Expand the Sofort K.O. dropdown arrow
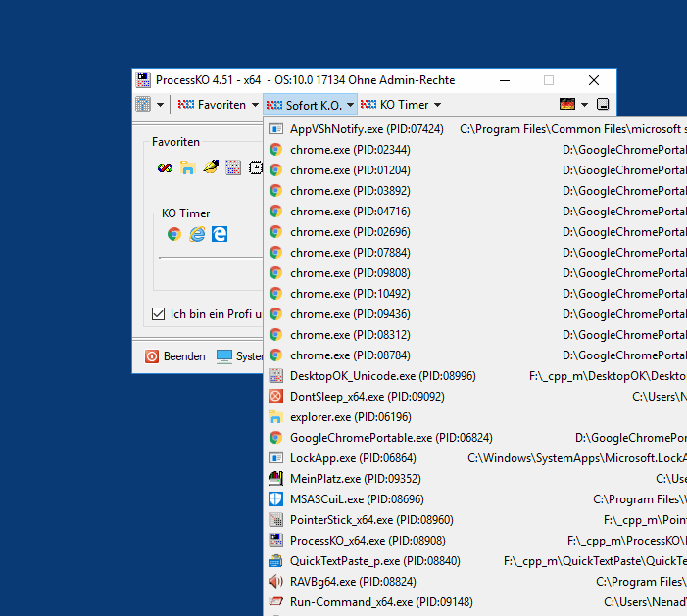Viewport: 687px width, 616px height. pos(350,105)
